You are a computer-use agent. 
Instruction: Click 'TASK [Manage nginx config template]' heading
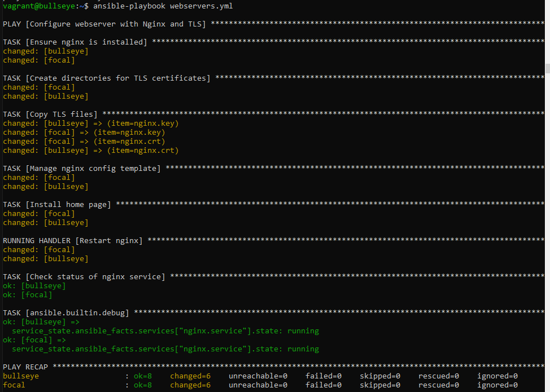coord(82,169)
